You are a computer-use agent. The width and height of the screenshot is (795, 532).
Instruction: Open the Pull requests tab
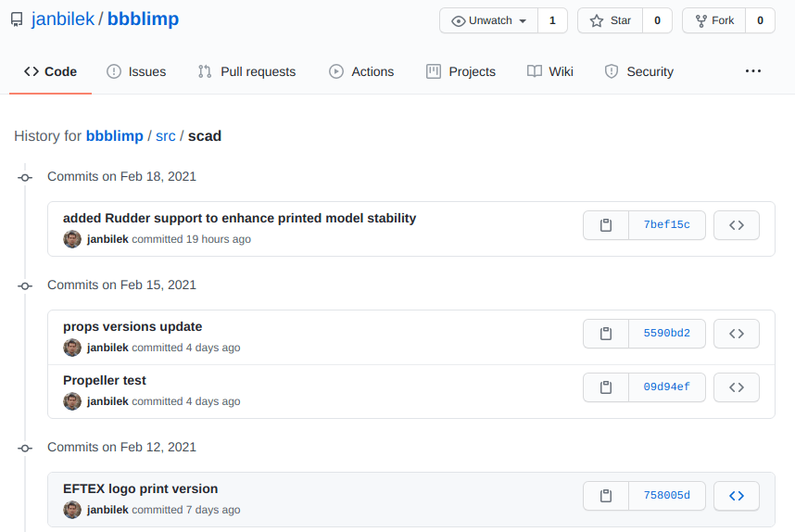pos(246,71)
